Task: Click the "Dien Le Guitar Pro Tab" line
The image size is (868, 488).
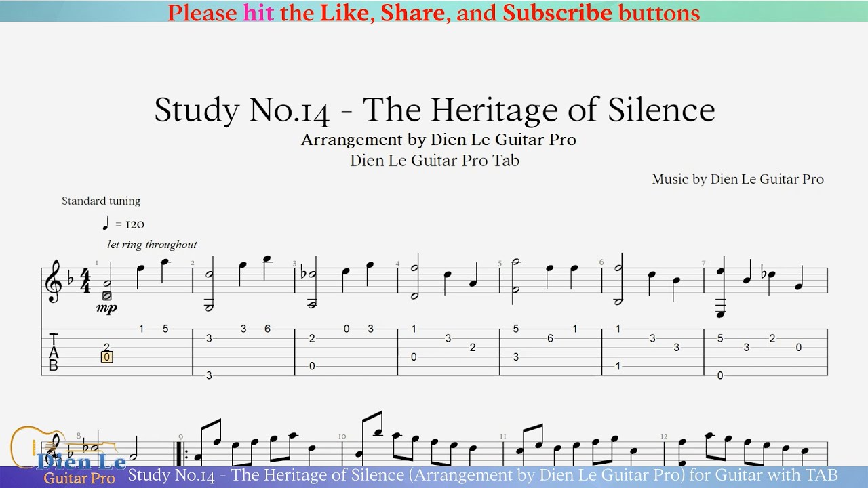Action: click(435, 161)
